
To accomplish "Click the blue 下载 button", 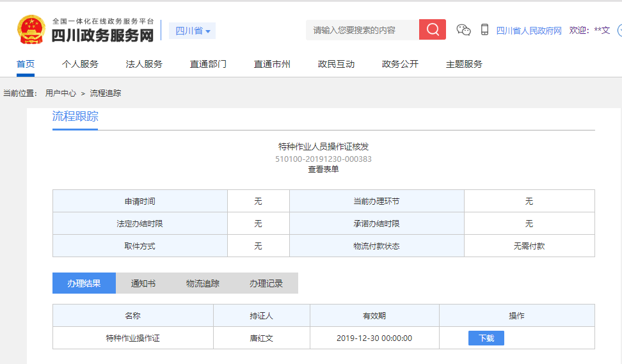I will click(486, 338).
